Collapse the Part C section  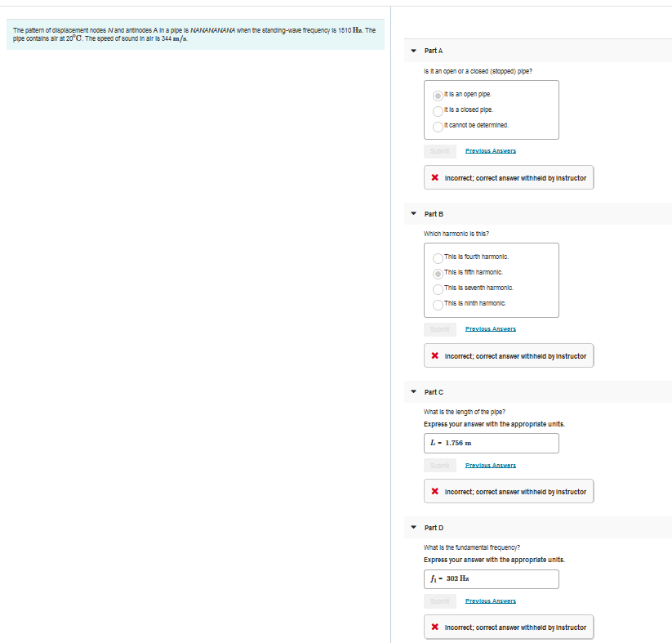click(414, 391)
